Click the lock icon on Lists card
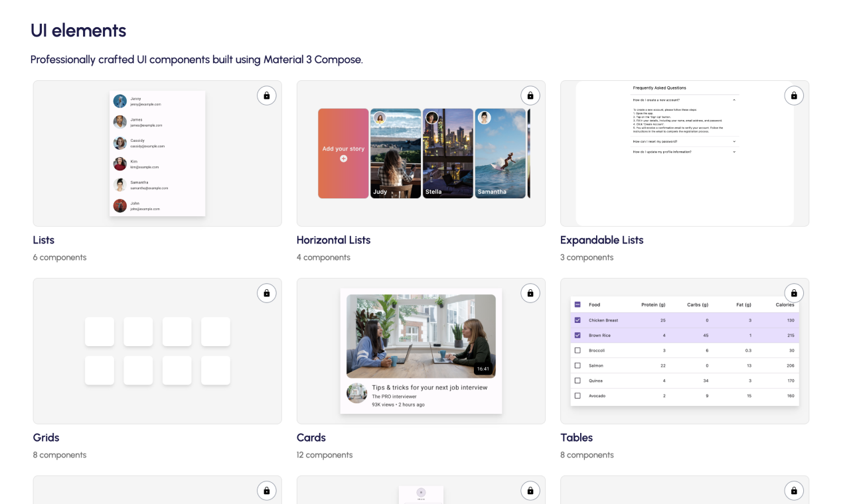Image resolution: width=843 pixels, height=504 pixels. pos(266,95)
